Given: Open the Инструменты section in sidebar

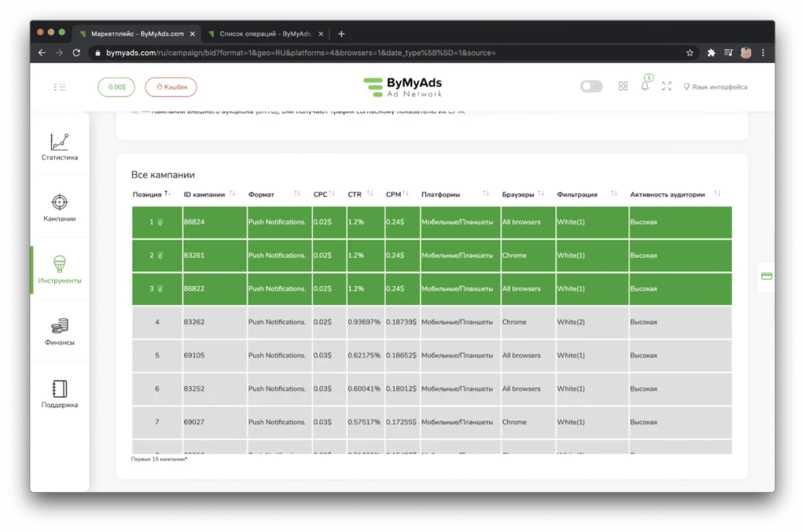Looking at the screenshot, I should click(x=60, y=270).
